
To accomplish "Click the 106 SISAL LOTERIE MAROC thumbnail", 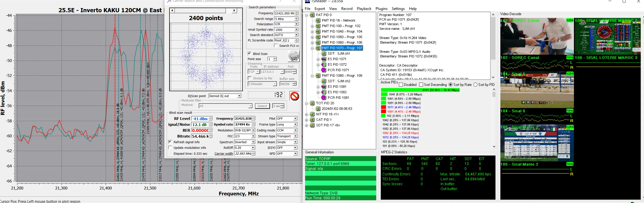I will pos(607,36).
